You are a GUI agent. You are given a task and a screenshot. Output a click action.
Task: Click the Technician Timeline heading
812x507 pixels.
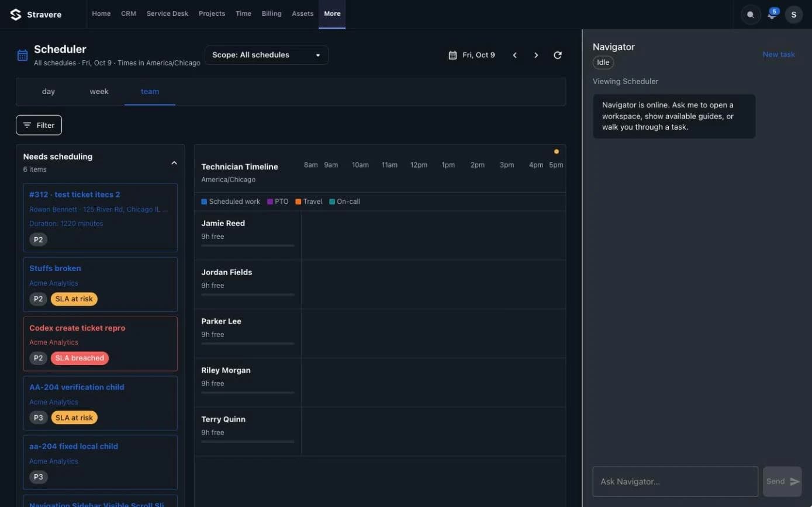coord(240,167)
